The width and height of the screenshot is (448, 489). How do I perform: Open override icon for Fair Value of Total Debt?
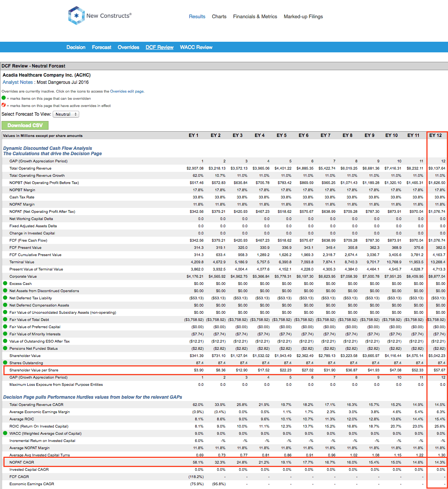click(5, 319)
